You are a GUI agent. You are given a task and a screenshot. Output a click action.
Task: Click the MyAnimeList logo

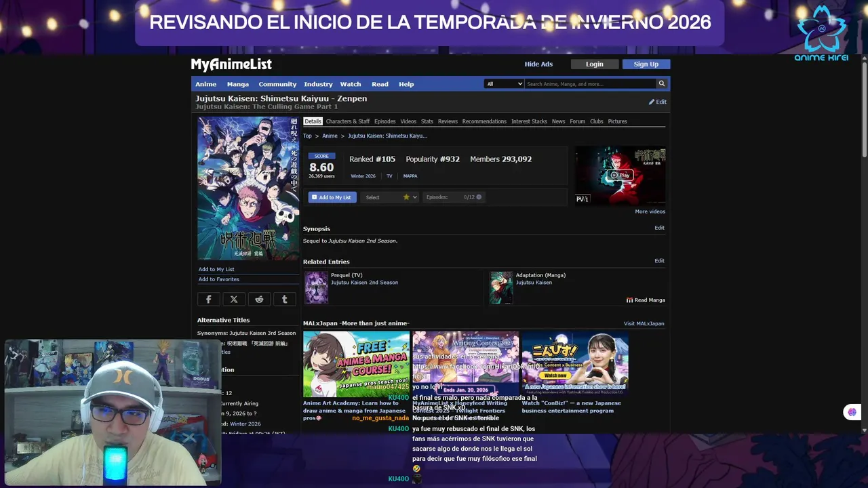(231, 64)
